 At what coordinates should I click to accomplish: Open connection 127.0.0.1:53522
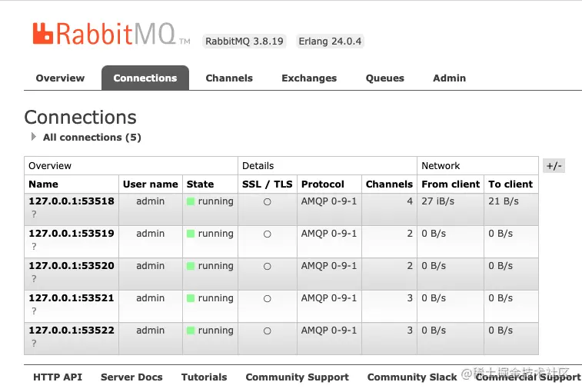[x=72, y=331]
